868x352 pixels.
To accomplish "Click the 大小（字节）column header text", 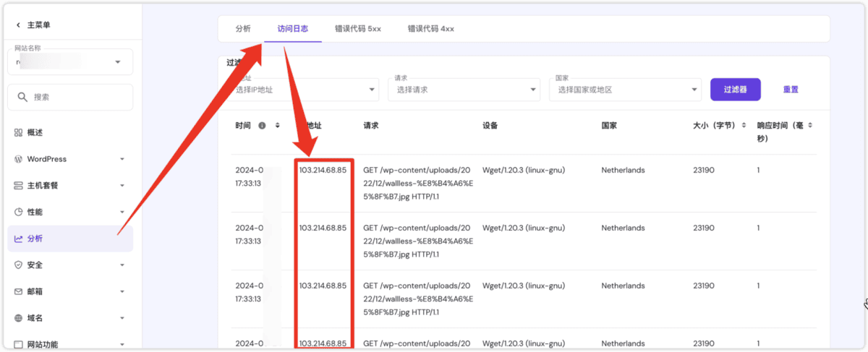I will click(x=714, y=126).
